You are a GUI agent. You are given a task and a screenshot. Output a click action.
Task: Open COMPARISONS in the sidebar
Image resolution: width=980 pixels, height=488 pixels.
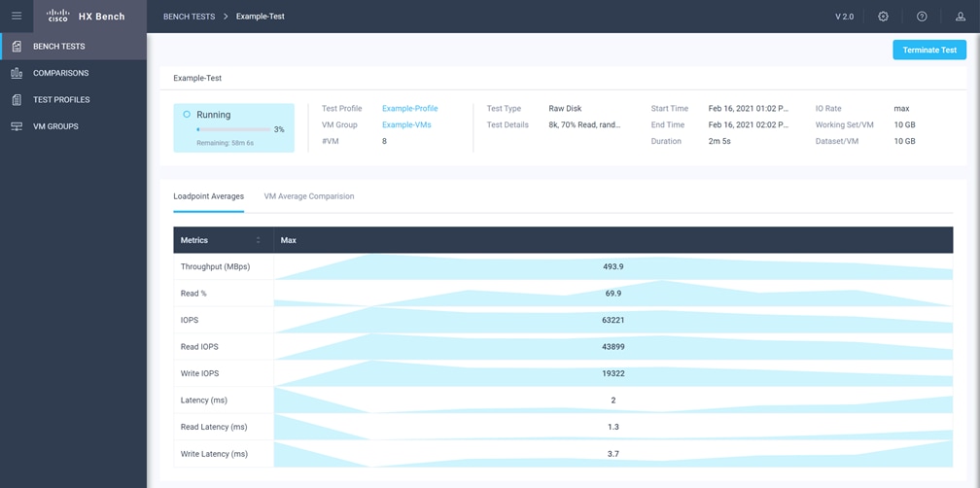pyautogui.click(x=74, y=73)
